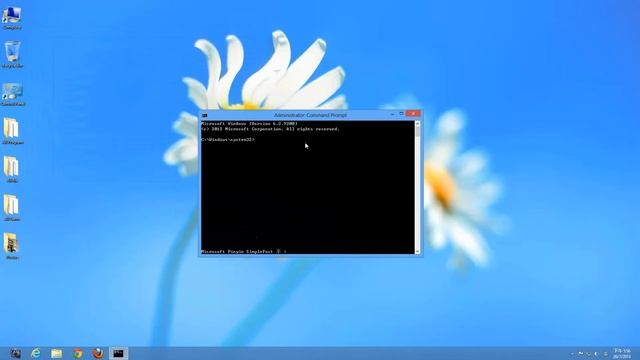Open the Command Prompt window system menu icon
Viewport: 640px width, 360px height.
[x=204, y=115]
